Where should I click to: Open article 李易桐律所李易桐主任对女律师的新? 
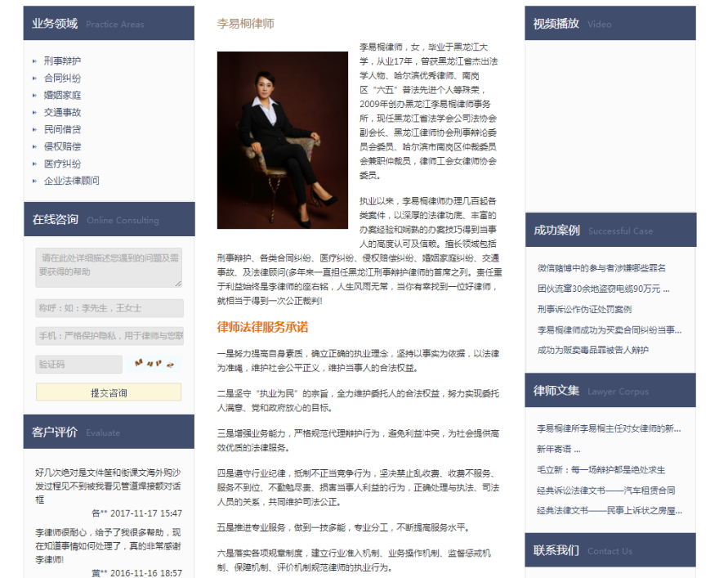pyautogui.click(x=609, y=429)
